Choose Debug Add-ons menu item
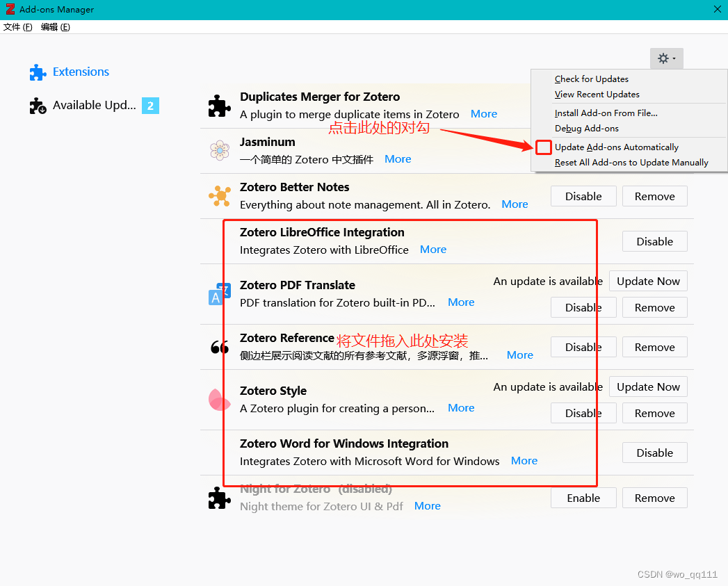 [586, 128]
